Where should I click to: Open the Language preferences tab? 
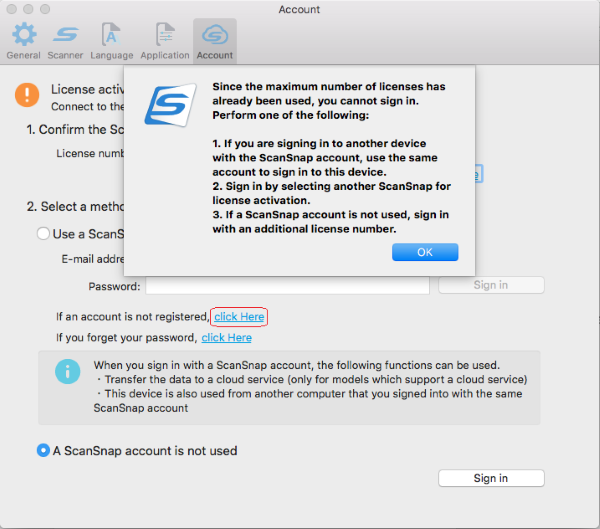tap(112, 41)
